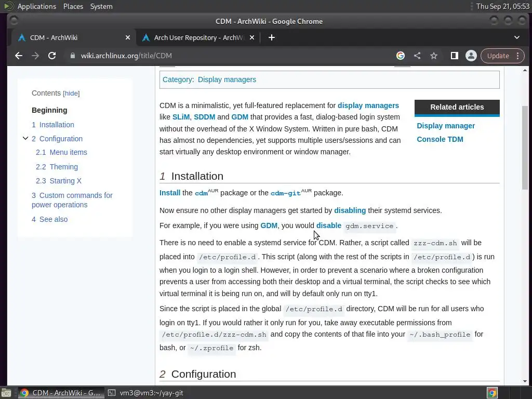
Task: Go to Custom commands for power operations
Action: click(x=72, y=200)
